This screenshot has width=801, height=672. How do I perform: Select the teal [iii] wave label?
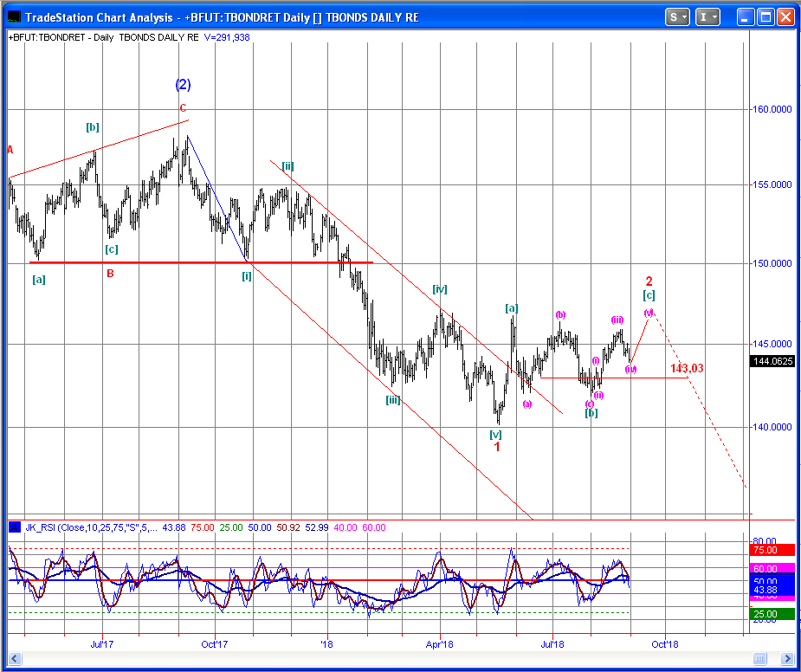click(x=392, y=399)
